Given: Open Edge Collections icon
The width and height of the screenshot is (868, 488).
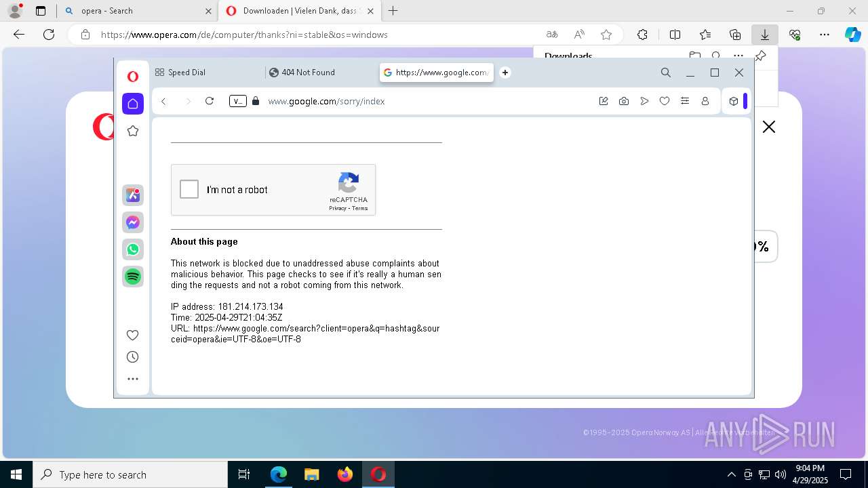Looking at the screenshot, I should coord(735,35).
